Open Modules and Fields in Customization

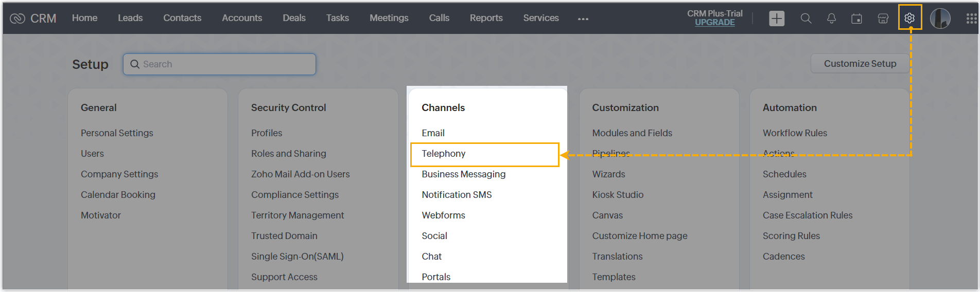[632, 133]
